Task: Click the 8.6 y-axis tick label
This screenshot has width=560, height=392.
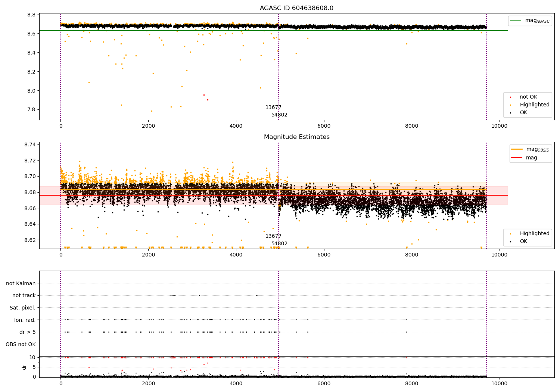Action: click(x=31, y=34)
